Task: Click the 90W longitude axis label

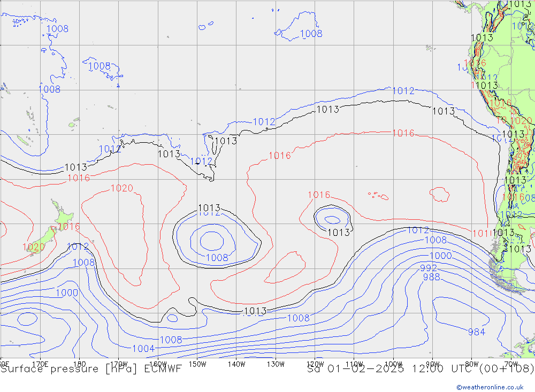Action: click(x=432, y=364)
